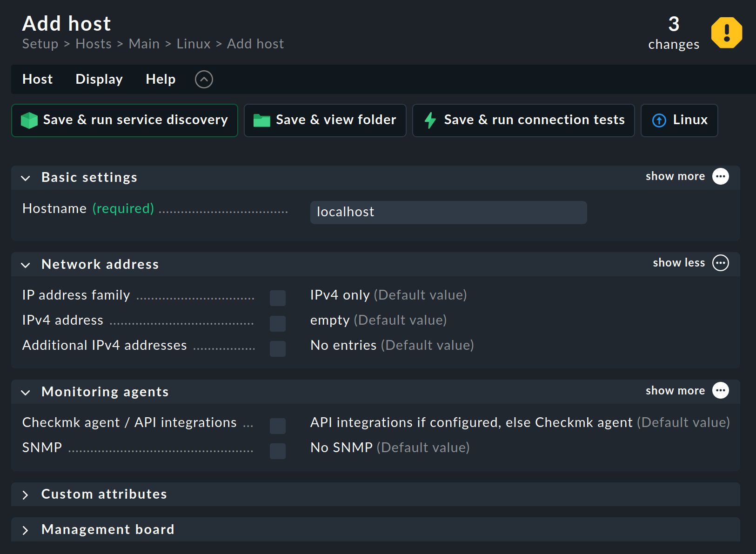The width and height of the screenshot is (756, 554).
Task: Open the 3 changes indicator
Action: 674,33
